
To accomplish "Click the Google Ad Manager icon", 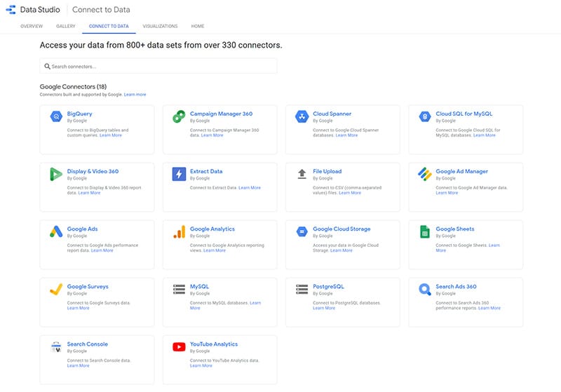I will (425, 174).
